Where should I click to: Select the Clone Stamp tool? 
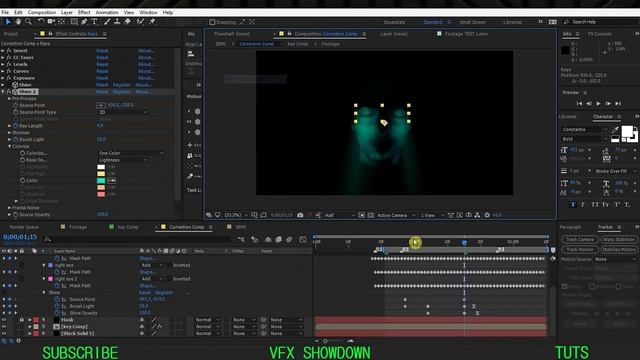point(117,22)
